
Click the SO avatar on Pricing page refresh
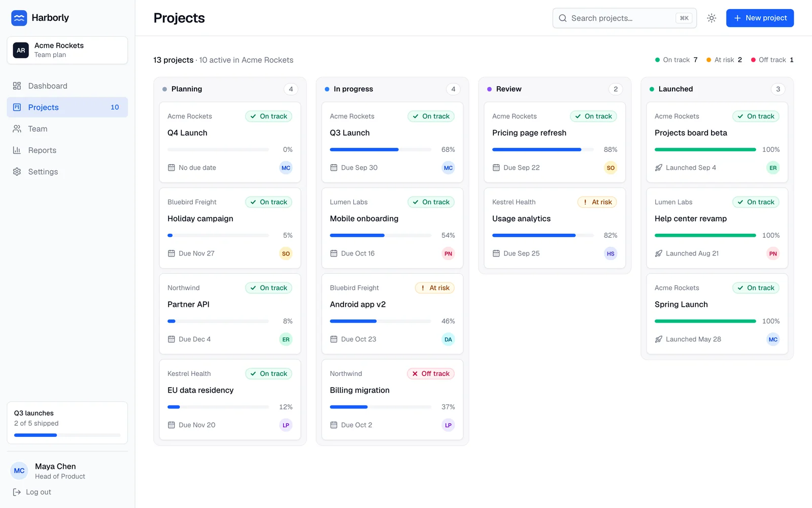611,168
